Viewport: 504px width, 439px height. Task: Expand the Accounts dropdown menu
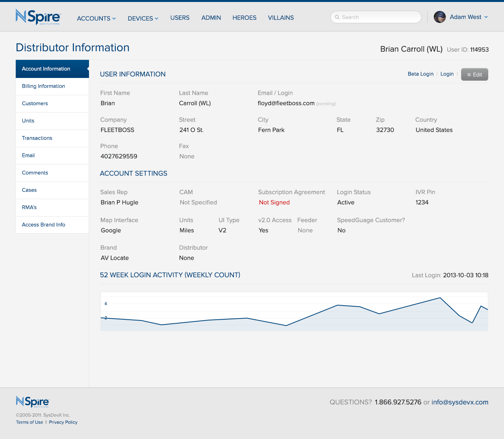click(96, 19)
